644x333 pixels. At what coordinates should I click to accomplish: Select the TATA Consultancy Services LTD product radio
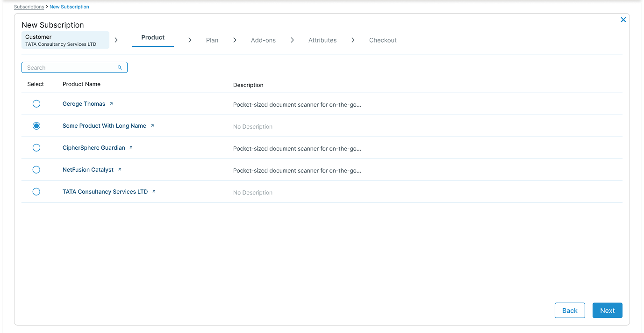[36, 192]
